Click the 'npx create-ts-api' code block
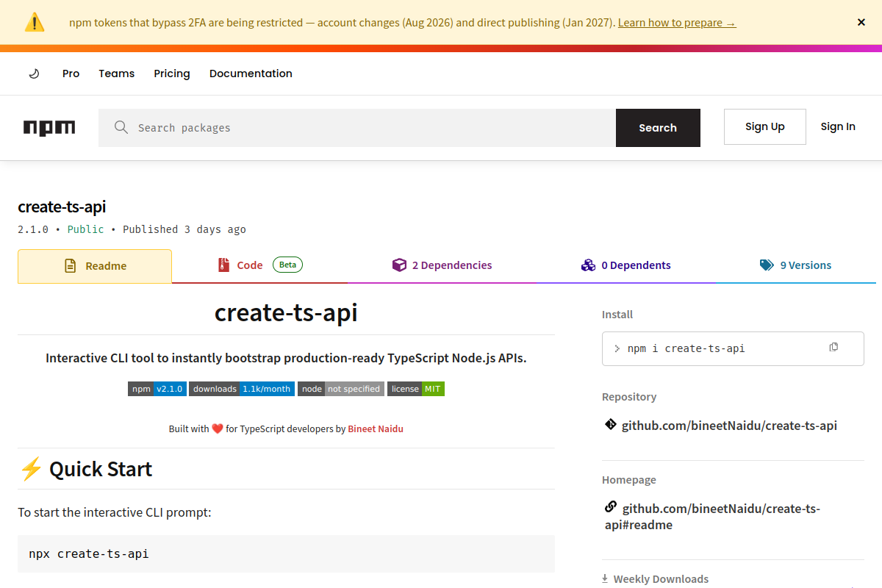Screen dimensions: 882x588 click(286, 553)
